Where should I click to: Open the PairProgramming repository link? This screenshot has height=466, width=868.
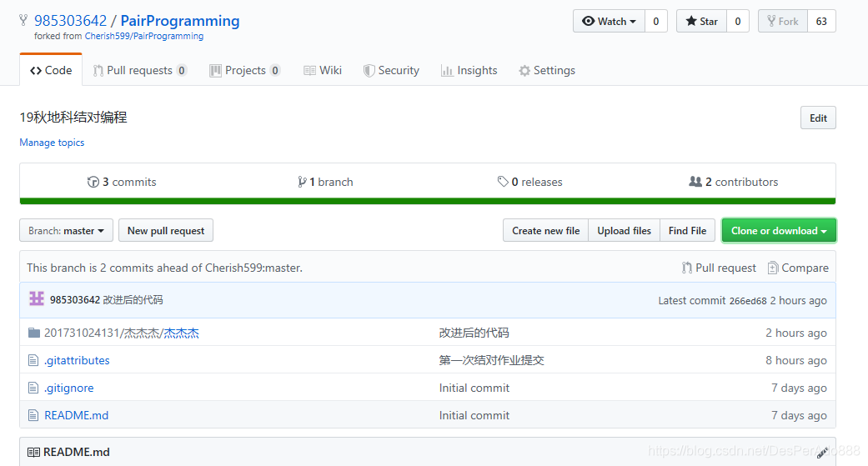(180, 21)
